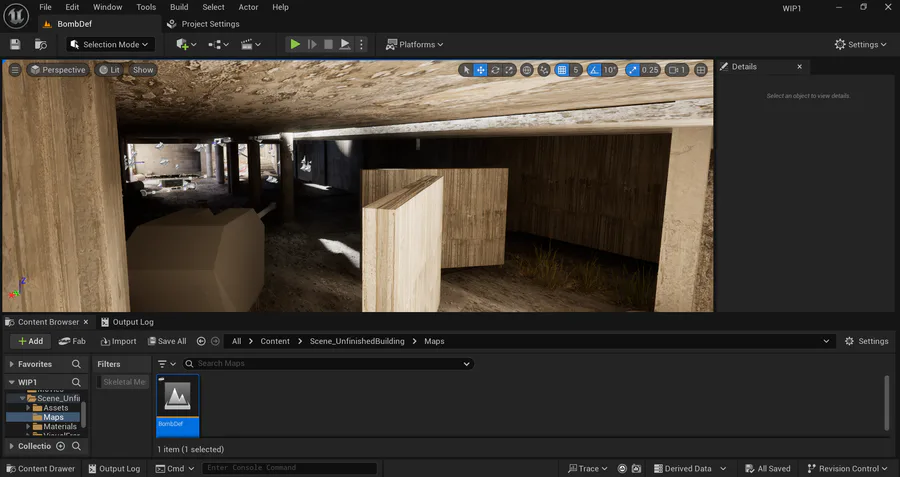Click the Browse content icon in toolbar
Viewport: 900px width, 477px height.
pos(40,44)
